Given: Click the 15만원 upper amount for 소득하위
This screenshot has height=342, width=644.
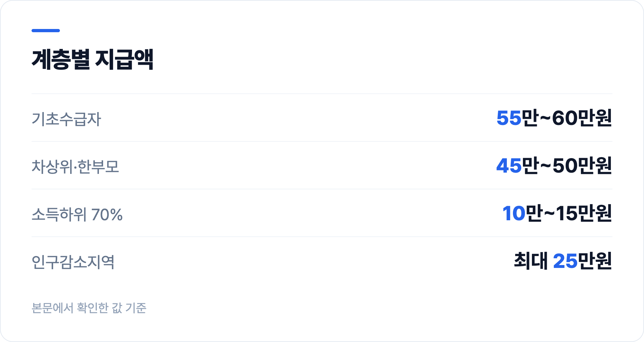Looking at the screenshot, I should [584, 213].
